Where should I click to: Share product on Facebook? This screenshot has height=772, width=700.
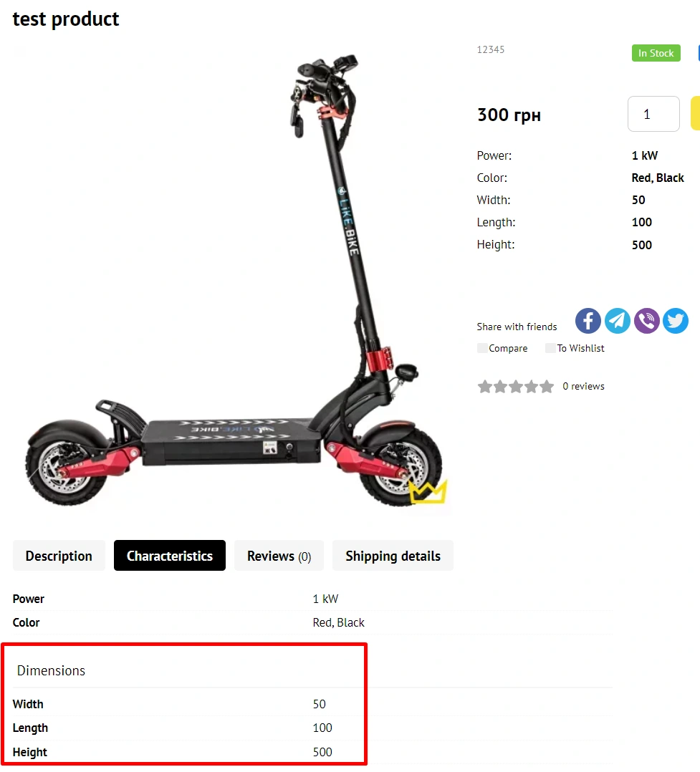click(588, 321)
